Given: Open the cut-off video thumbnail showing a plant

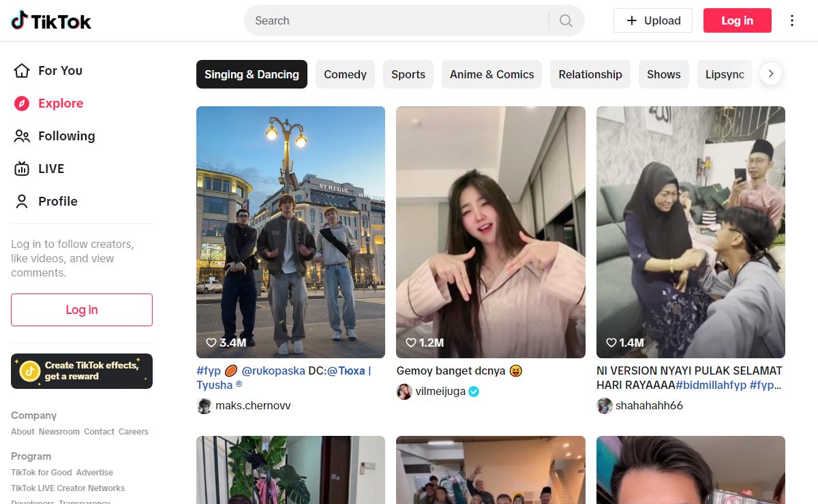Looking at the screenshot, I should [290, 470].
